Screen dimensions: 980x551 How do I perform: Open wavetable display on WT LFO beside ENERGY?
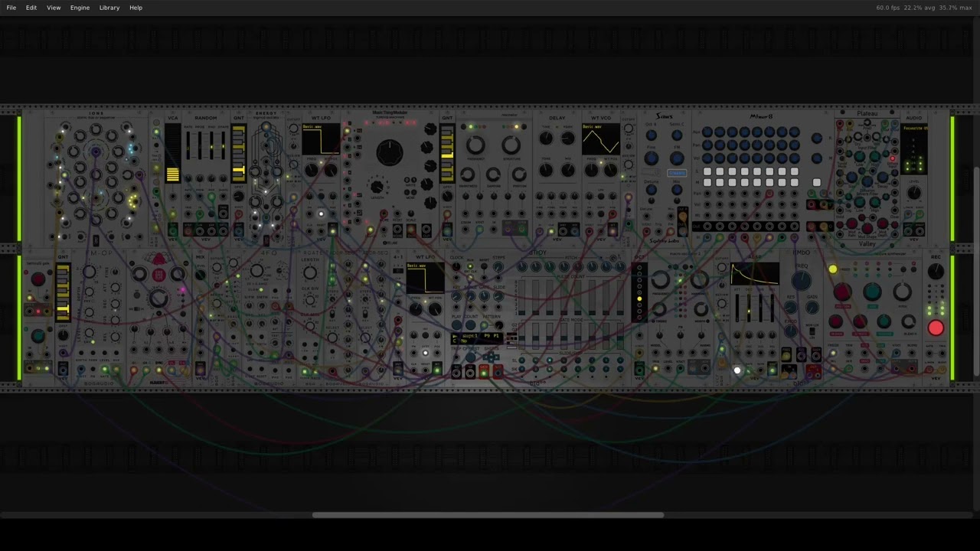[321, 139]
